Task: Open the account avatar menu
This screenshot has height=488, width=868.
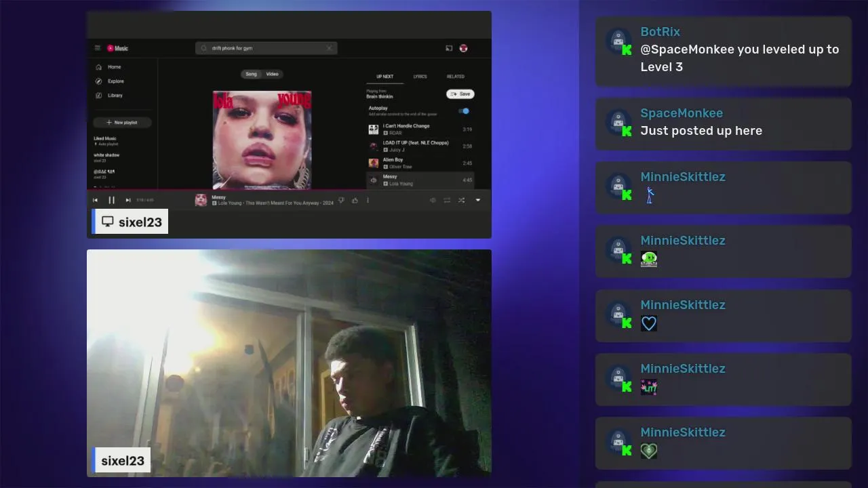Action: click(464, 48)
